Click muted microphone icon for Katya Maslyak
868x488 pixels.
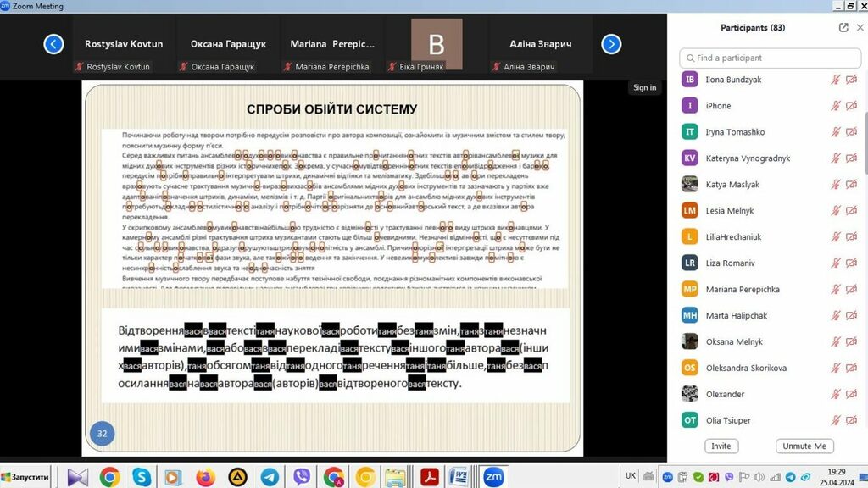click(836, 185)
